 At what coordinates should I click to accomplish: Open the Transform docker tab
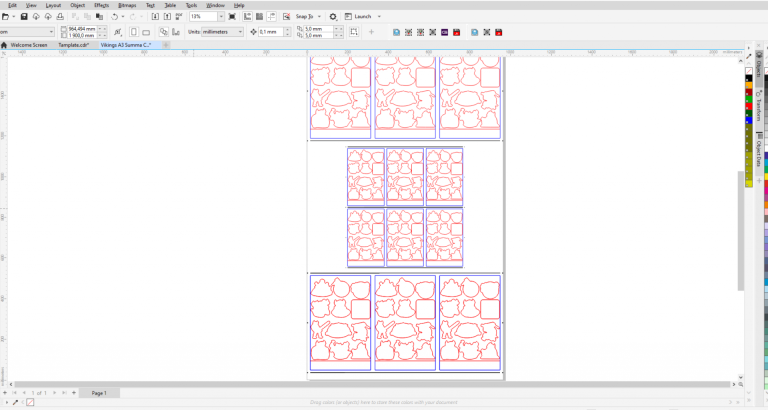758,109
